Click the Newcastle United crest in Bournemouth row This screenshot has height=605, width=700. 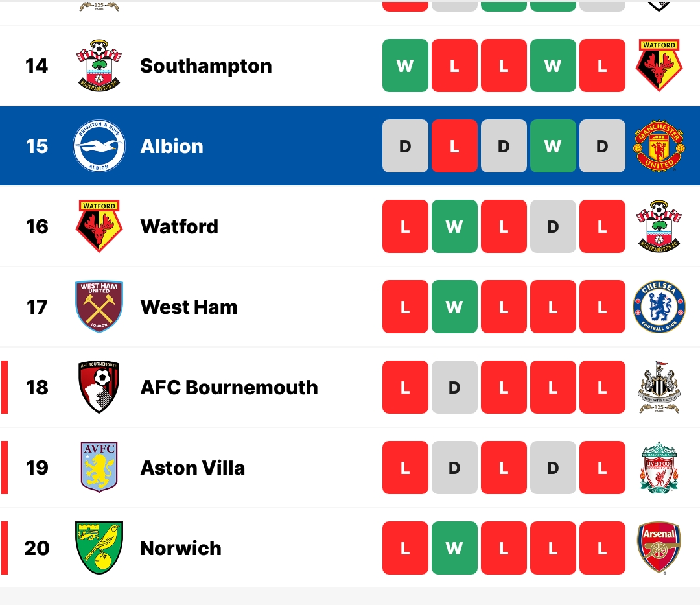659,387
